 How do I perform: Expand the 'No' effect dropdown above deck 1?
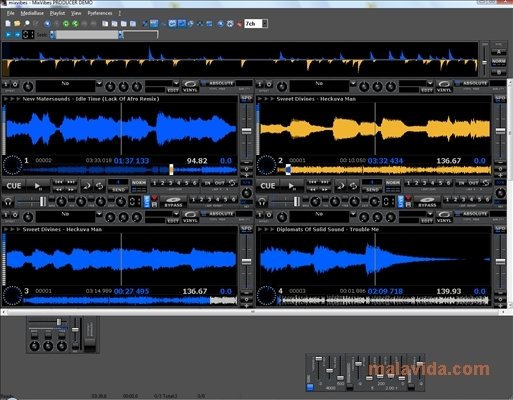tap(99, 83)
